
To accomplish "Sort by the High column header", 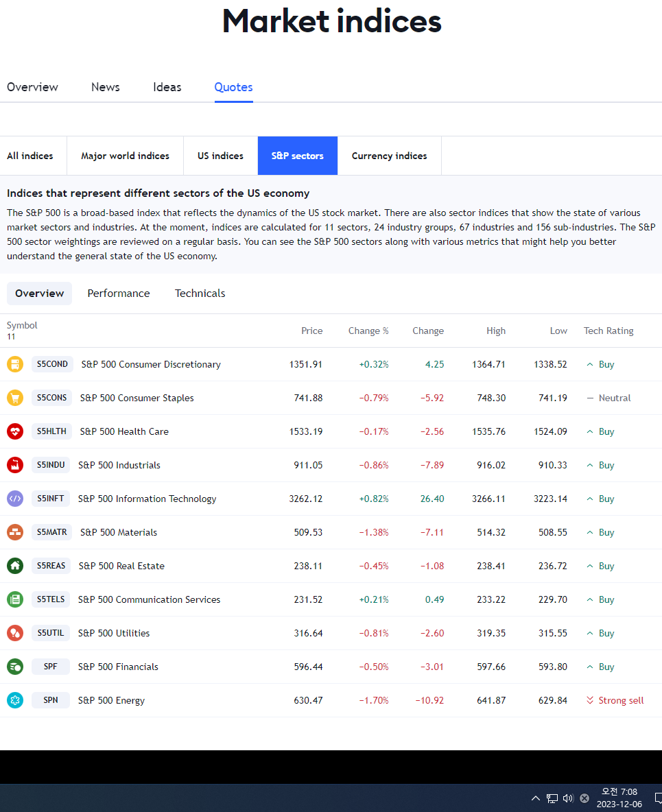I will pyautogui.click(x=496, y=331).
